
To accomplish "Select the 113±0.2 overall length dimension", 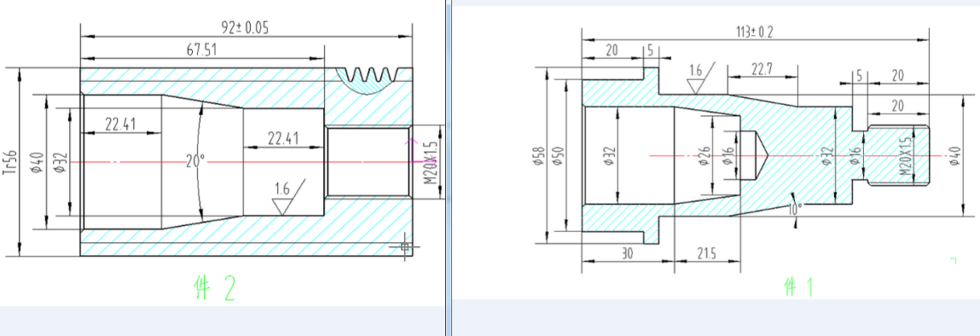I will point(754,32).
